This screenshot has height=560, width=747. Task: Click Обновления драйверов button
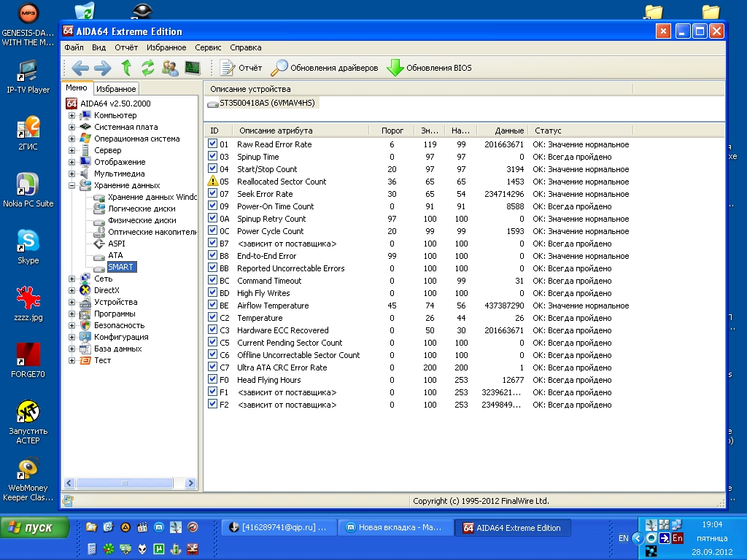[325, 68]
